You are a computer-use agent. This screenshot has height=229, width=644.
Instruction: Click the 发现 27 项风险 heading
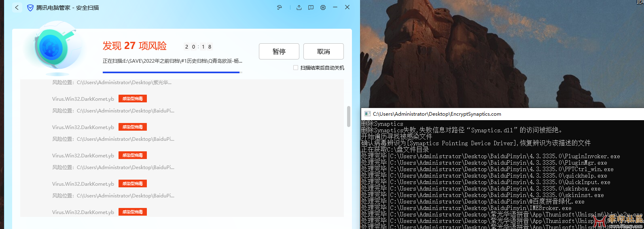[x=135, y=46]
